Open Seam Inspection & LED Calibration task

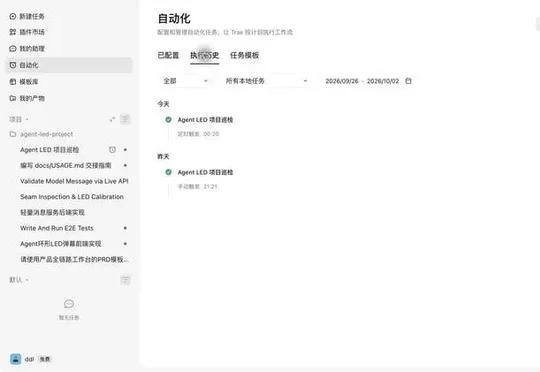pyautogui.click(x=72, y=197)
